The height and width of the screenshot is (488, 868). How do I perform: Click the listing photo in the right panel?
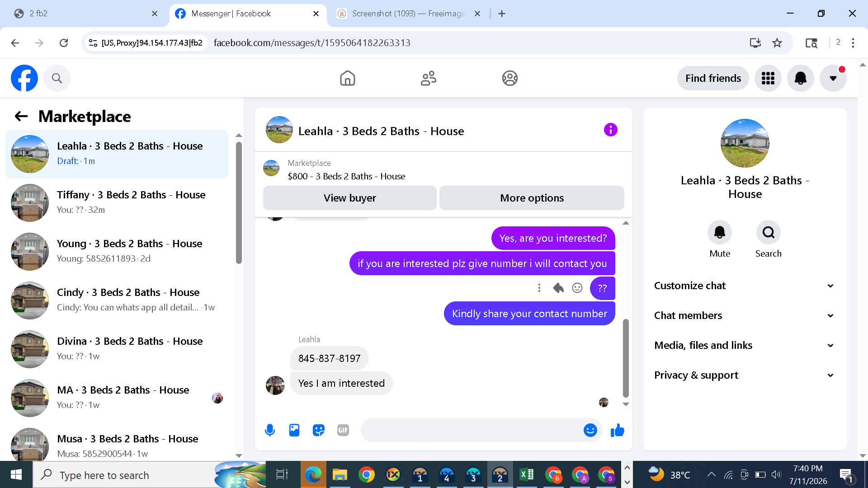coord(745,143)
